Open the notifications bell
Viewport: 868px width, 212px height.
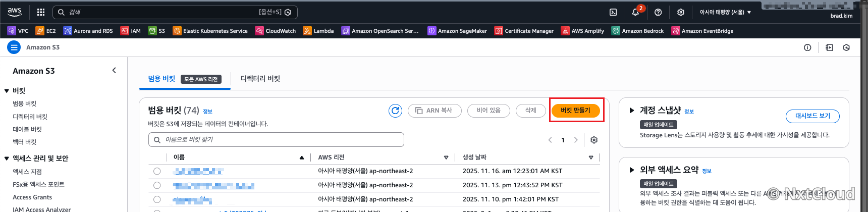[636, 12]
